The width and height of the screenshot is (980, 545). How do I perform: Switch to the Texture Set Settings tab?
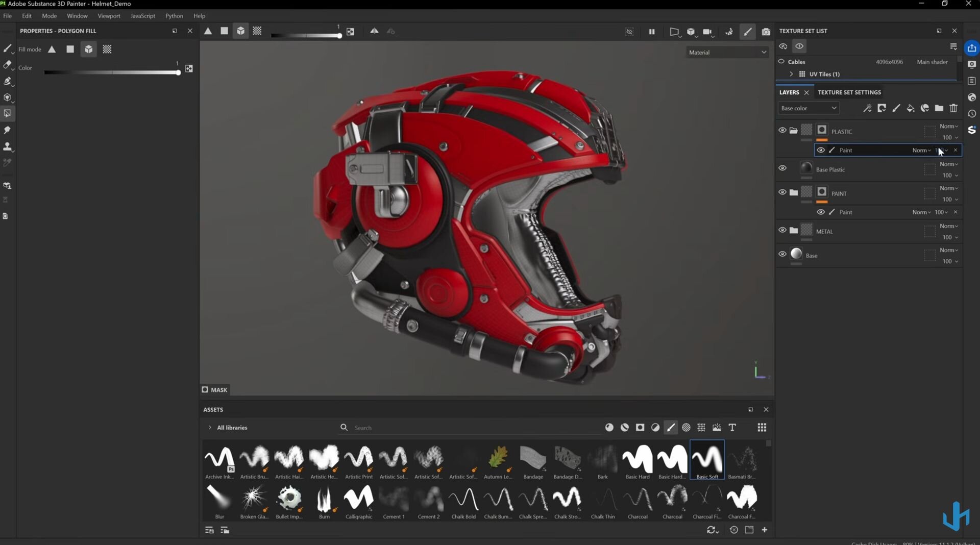tap(849, 92)
